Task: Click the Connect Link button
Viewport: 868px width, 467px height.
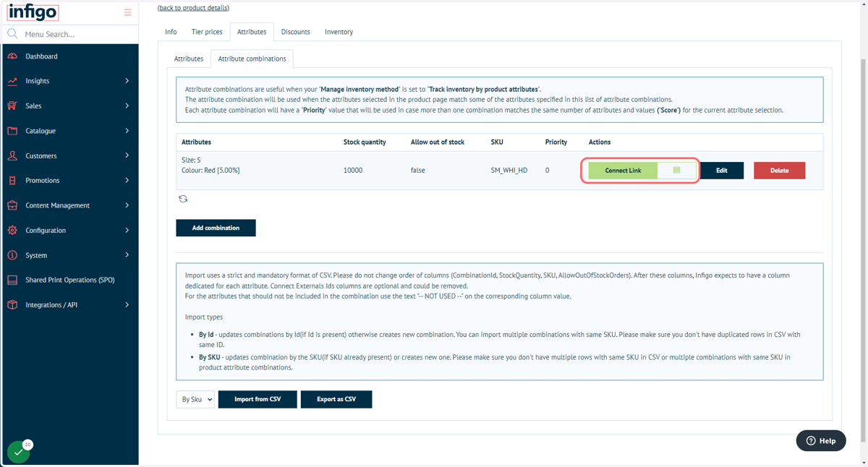Action: click(x=623, y=171)
